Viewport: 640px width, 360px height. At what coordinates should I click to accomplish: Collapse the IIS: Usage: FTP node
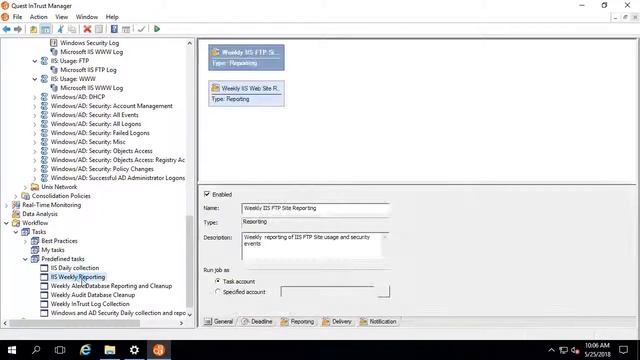(x=35, y=61)
